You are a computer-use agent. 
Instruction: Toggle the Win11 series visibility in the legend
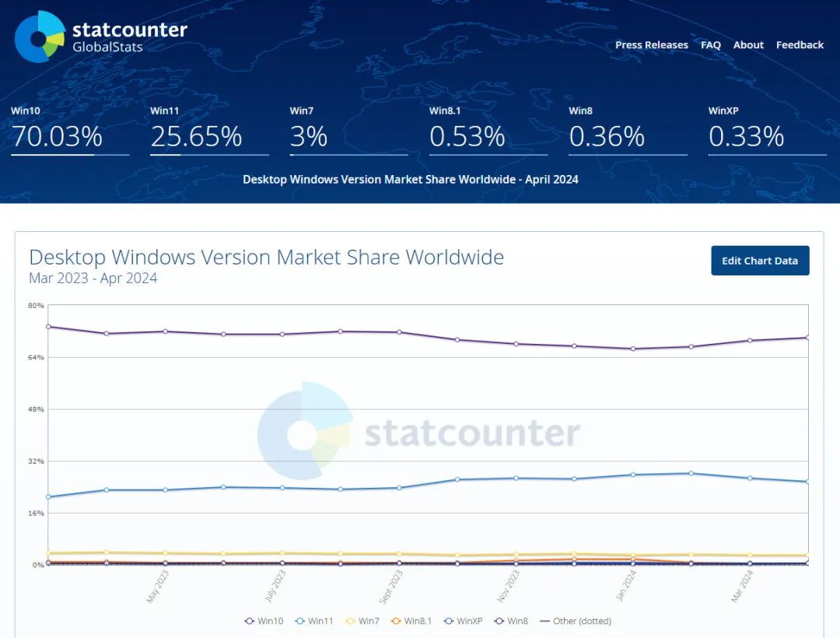[x=313, y=621]
